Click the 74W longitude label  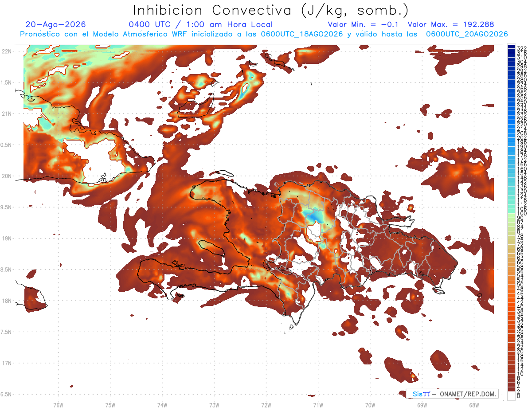coord(162,404)
